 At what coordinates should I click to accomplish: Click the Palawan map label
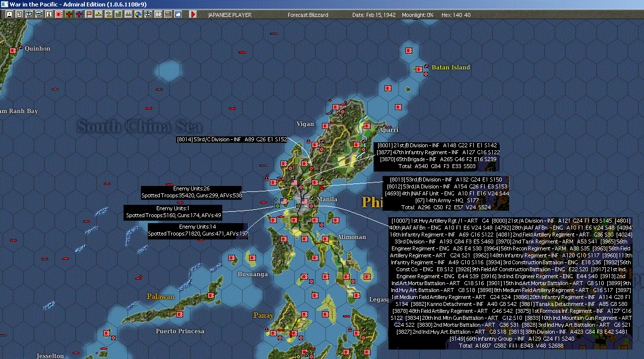160,297
